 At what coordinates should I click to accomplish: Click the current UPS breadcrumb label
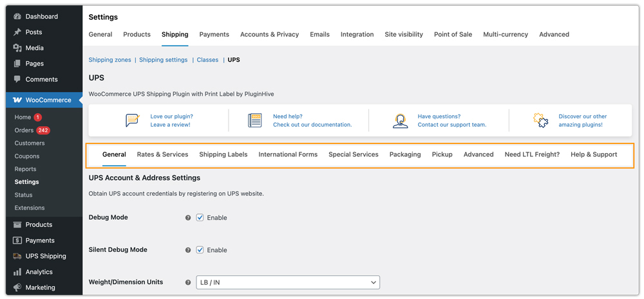[234, 60]
